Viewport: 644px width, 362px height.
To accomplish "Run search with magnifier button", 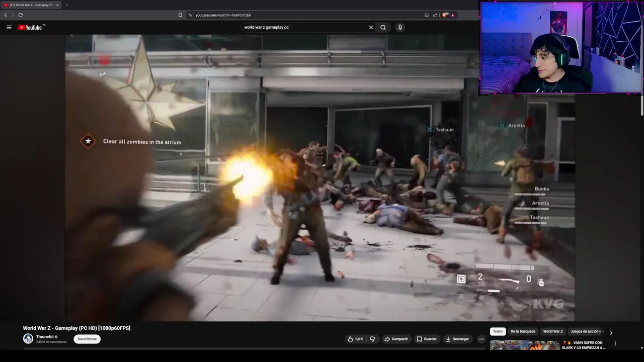I will click(x=383, y=27).
